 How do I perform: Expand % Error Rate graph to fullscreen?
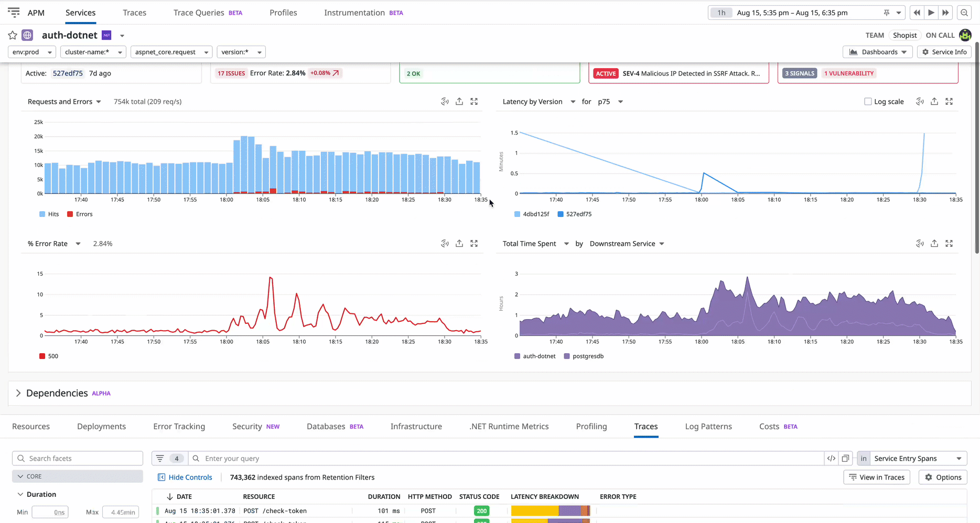474,244
